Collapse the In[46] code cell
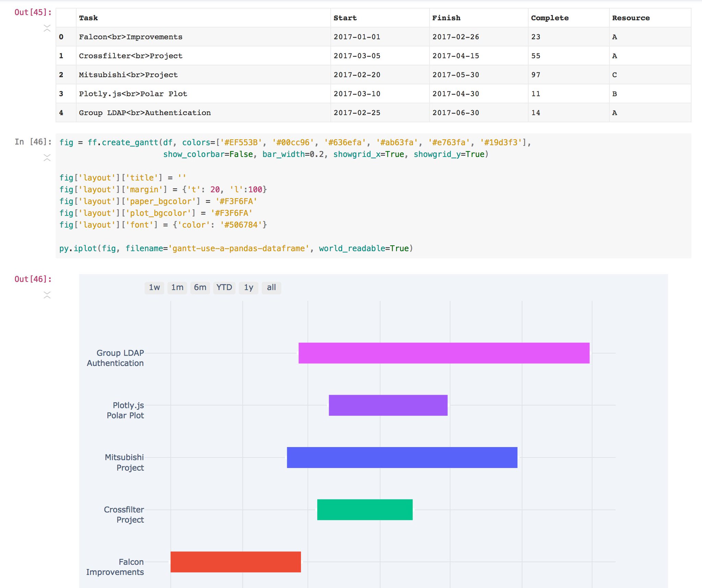This screenshot has height=588, width=702. coord(47,158)
